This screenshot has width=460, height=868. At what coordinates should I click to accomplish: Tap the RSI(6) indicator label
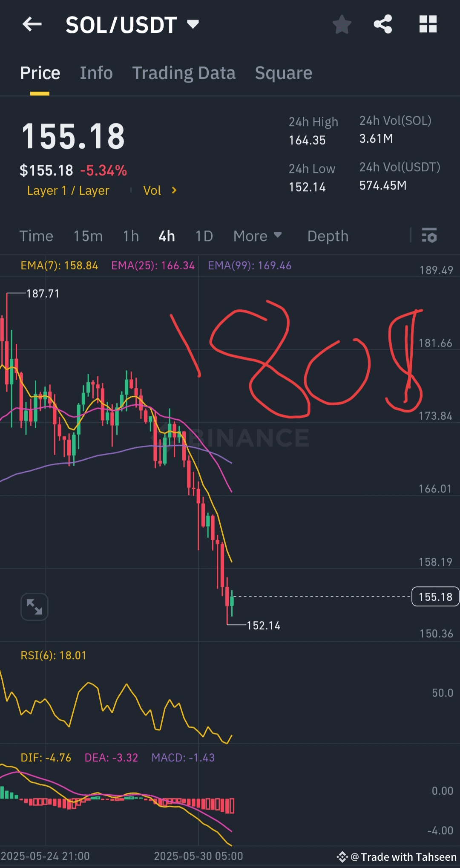(54, 655)
